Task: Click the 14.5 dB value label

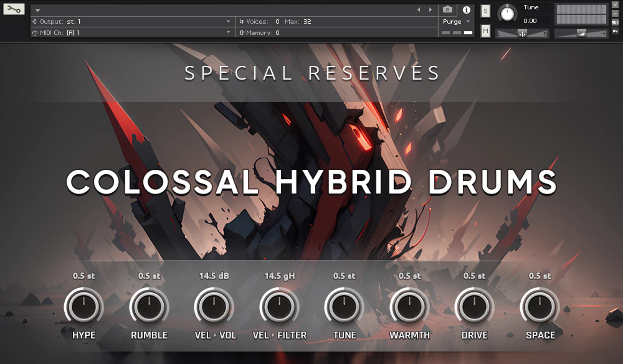Action: (x=214, y=276)
